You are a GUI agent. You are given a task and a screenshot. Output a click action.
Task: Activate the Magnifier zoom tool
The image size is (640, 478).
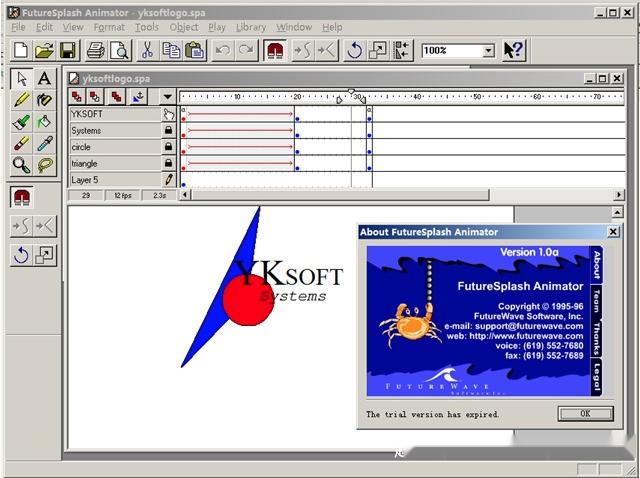point(21,165)
